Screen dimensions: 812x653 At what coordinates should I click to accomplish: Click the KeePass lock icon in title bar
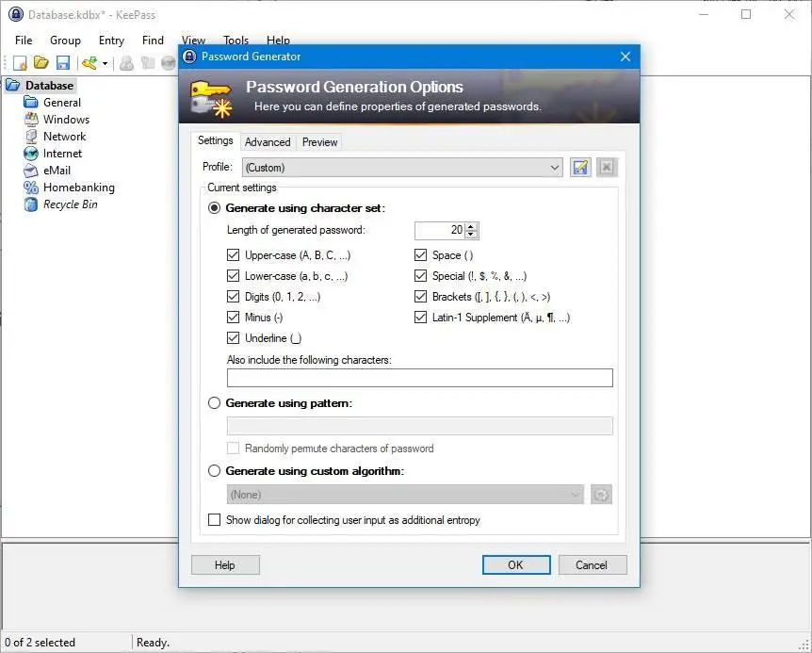[16, 14]
